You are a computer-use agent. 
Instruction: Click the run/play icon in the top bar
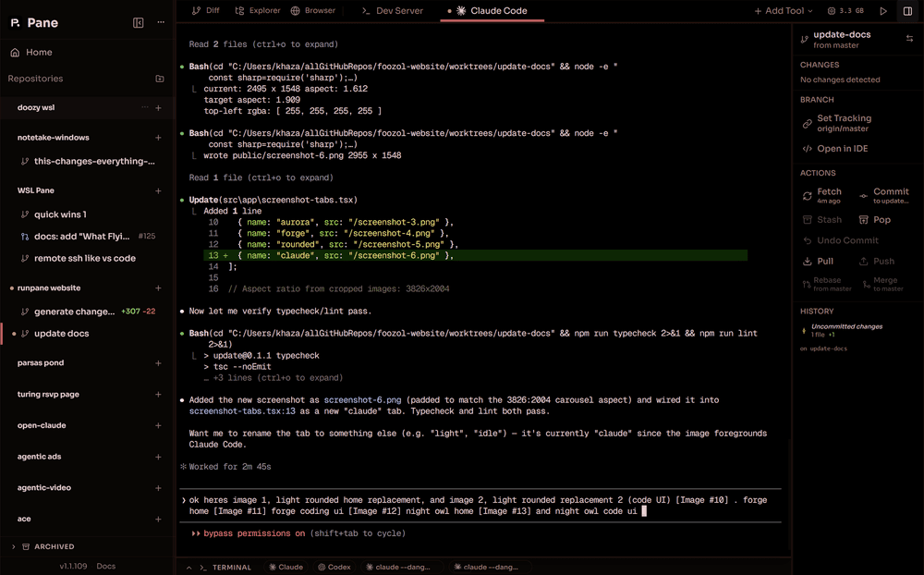[883, 11]
